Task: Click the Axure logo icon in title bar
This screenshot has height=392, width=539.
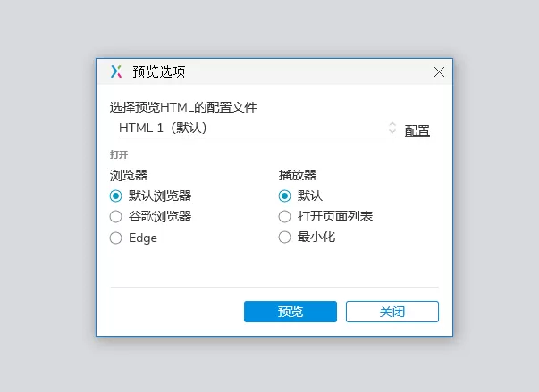Action: [116, 71]
